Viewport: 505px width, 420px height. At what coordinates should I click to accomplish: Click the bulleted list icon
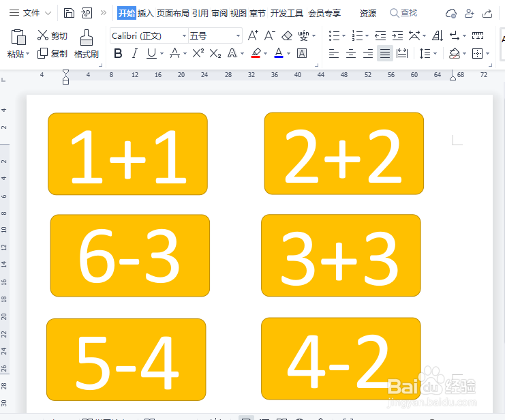(x=335, y=35)
